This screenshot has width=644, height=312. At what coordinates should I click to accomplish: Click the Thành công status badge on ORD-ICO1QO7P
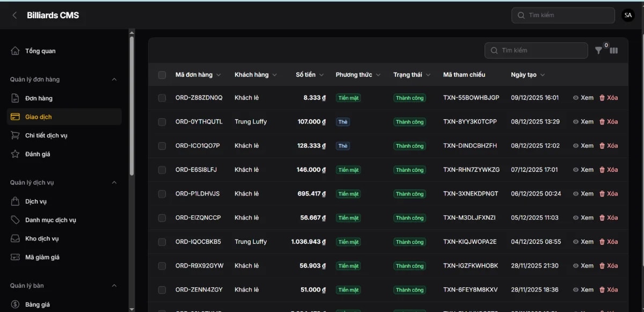(x=409, y=146)
